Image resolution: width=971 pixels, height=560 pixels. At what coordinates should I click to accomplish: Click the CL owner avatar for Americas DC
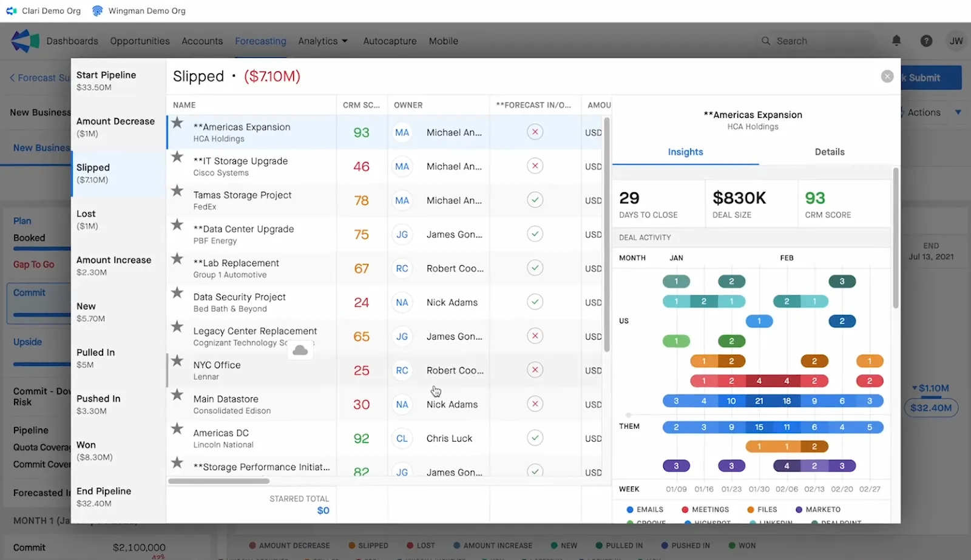coord(402,438)
